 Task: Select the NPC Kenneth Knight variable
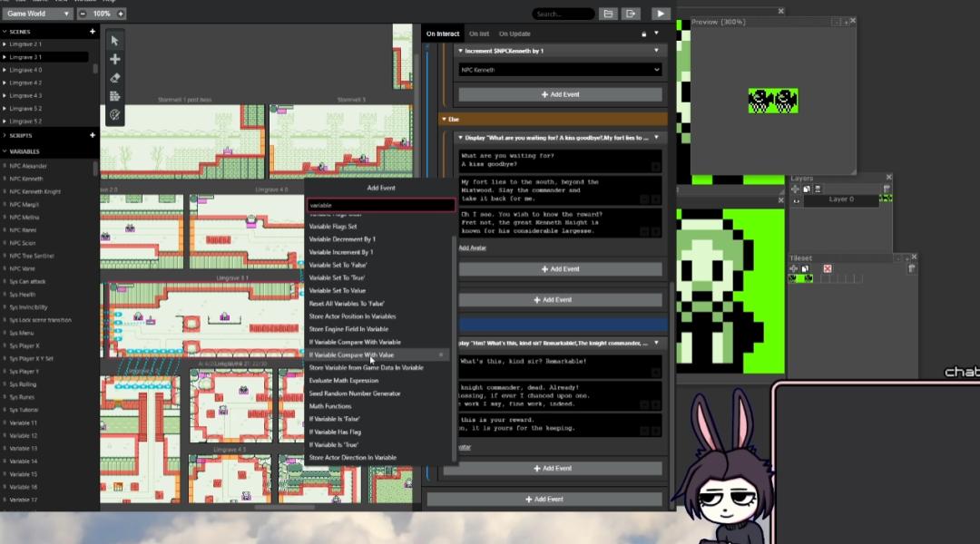[x=35, y=191]
